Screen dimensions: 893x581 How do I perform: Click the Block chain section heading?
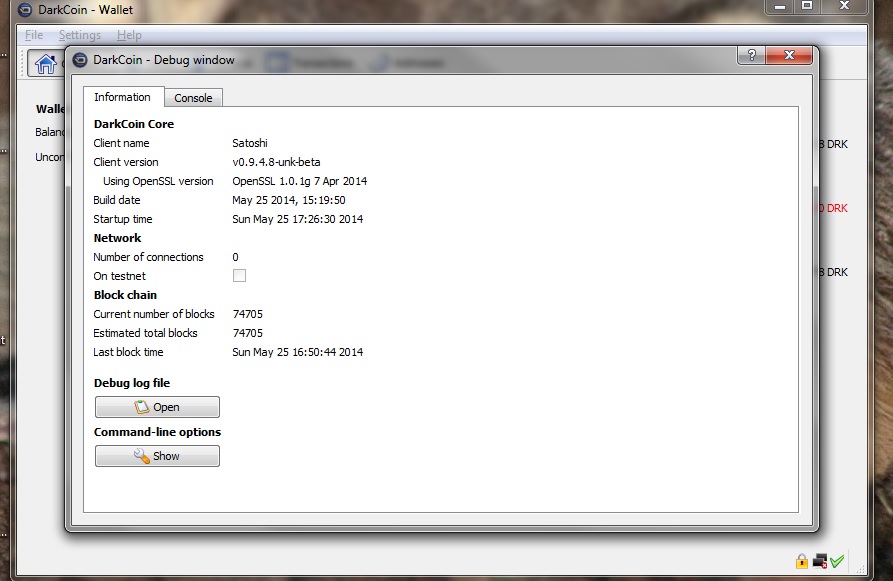(125, 295)
